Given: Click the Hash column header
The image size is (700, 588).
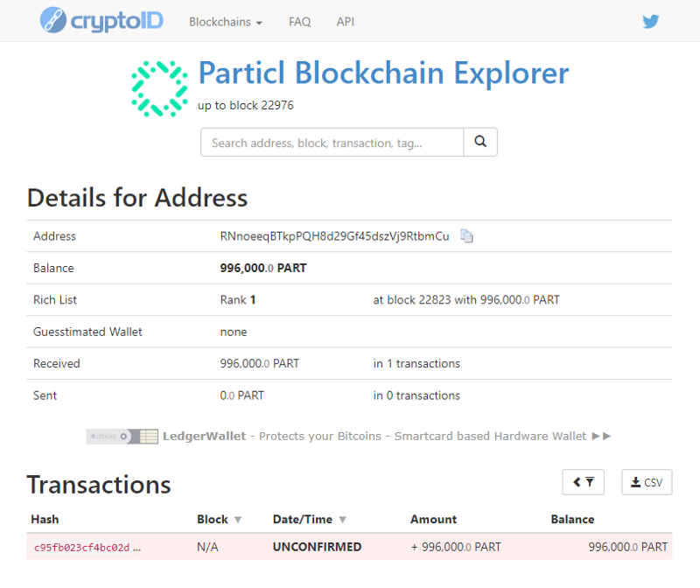Looking at the screenshot, I should (x=45, y=520).
